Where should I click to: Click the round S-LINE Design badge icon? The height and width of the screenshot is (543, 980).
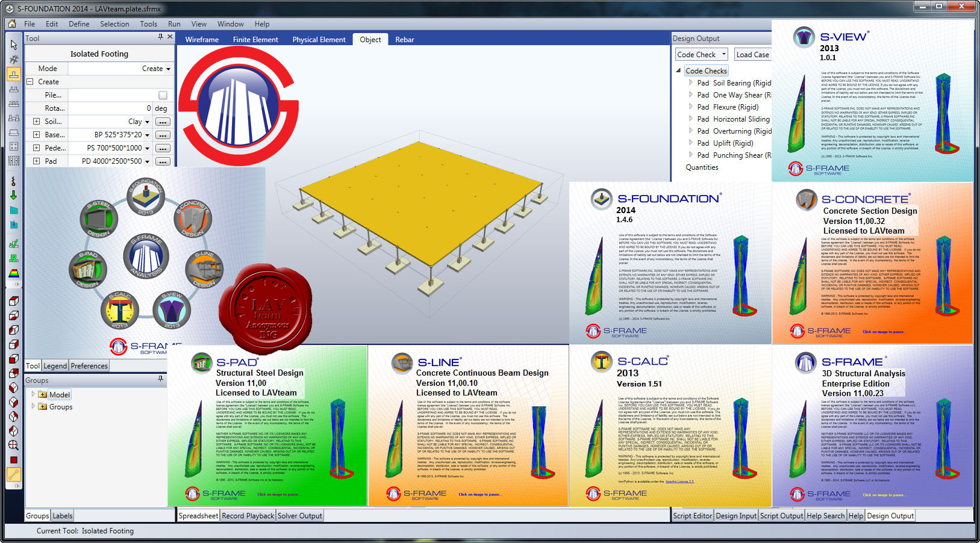(x=205, y=269)
